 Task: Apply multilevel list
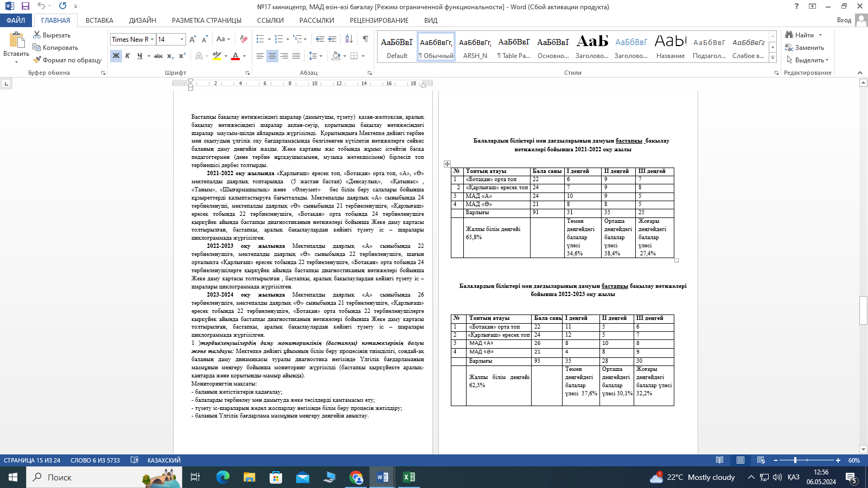(x=297, y=39)
